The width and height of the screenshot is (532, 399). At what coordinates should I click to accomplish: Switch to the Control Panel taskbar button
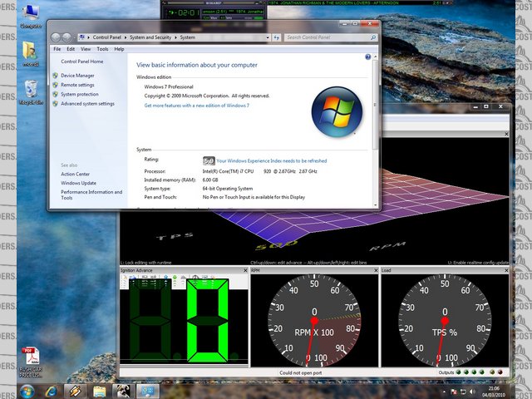tap(148, 392)
